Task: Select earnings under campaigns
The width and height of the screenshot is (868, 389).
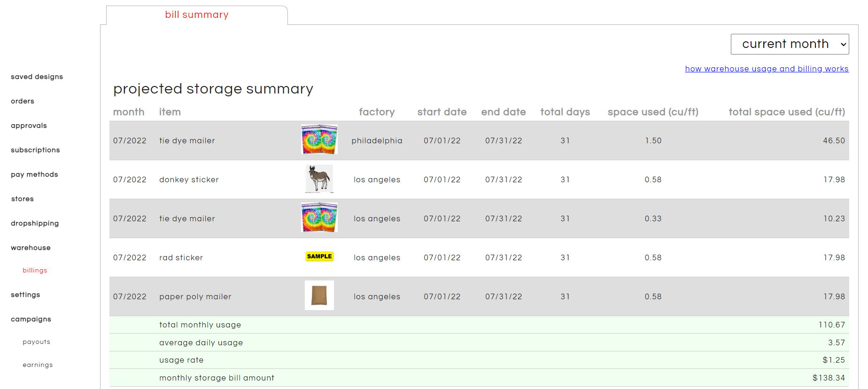Action: [38, 365]
